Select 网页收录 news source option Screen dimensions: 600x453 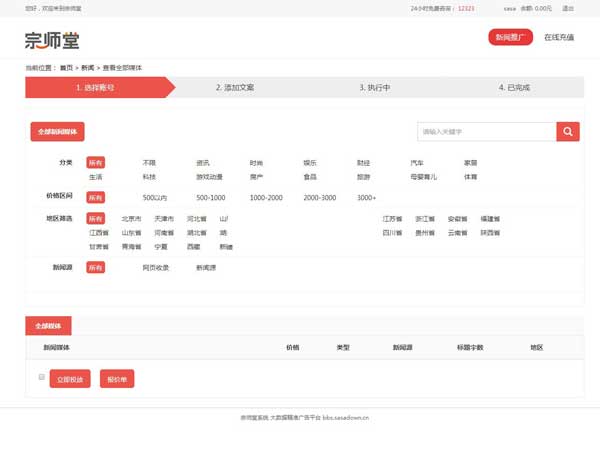(156, 267)
